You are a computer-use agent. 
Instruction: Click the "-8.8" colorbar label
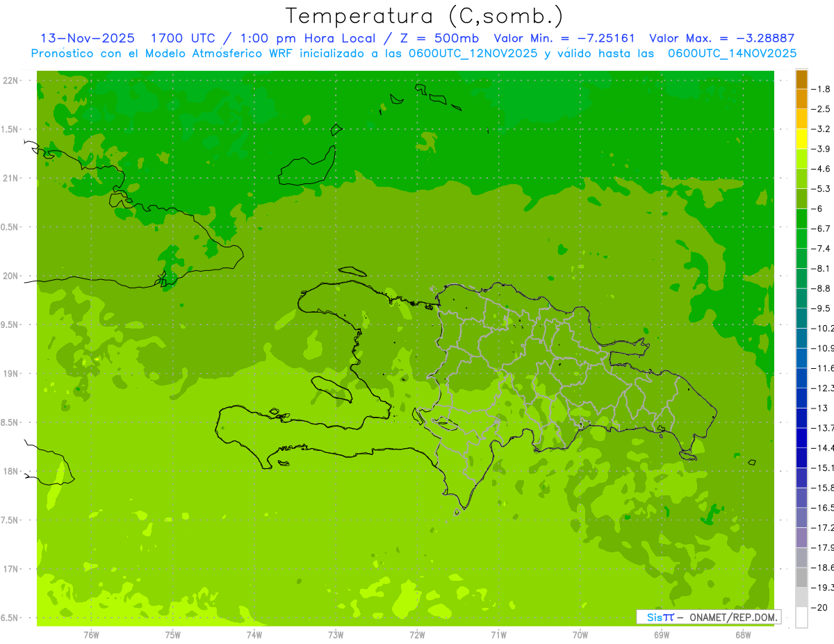[x=820, y=288]
